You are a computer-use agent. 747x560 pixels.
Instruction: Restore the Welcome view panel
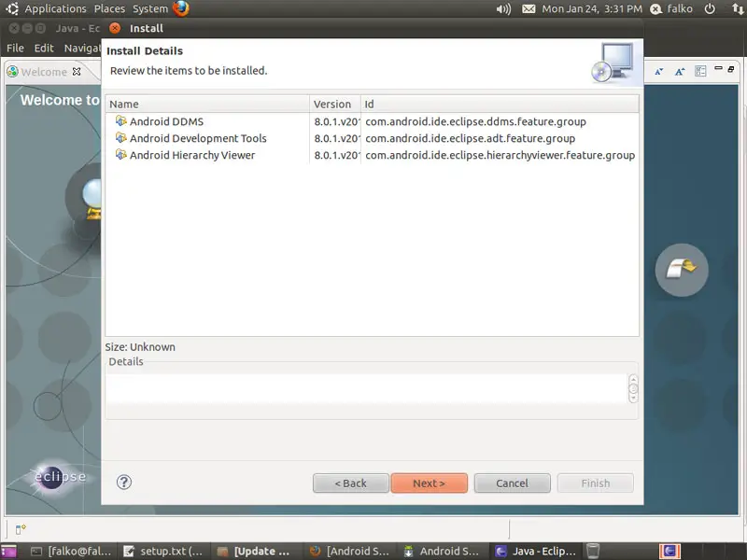pyautogui.click(x=731, y=69)
